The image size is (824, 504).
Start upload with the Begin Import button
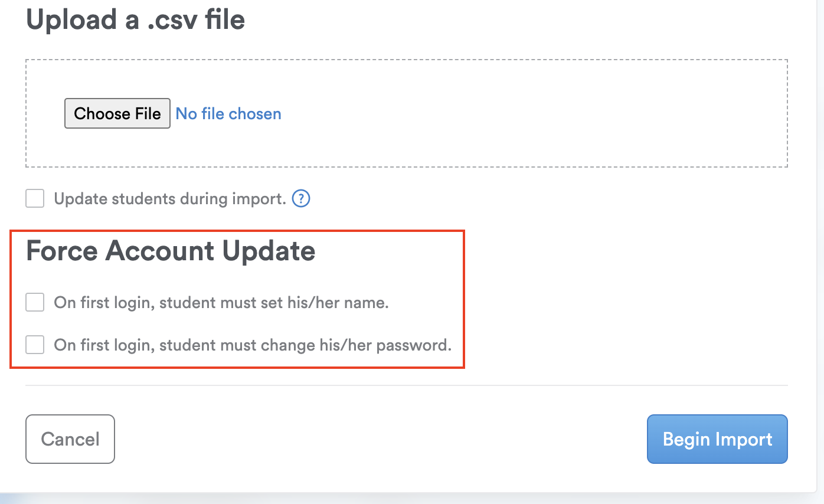[717, 439]
